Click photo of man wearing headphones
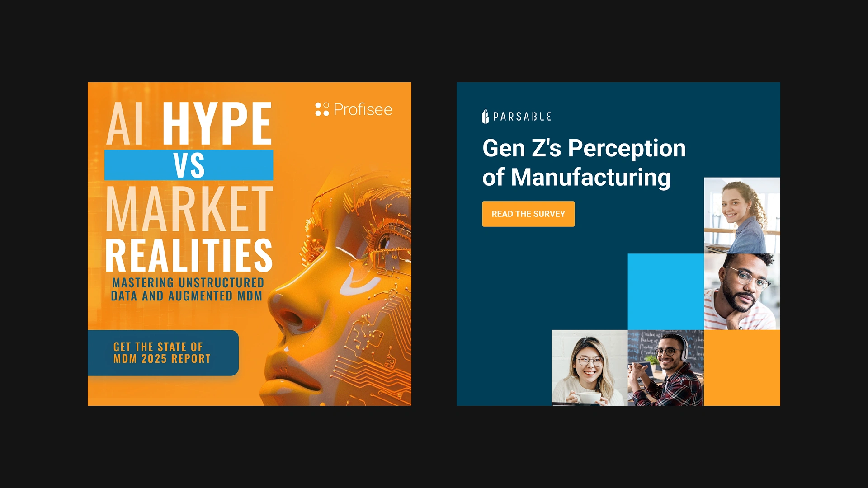This screenshot has height=488, width=868. 666,368
